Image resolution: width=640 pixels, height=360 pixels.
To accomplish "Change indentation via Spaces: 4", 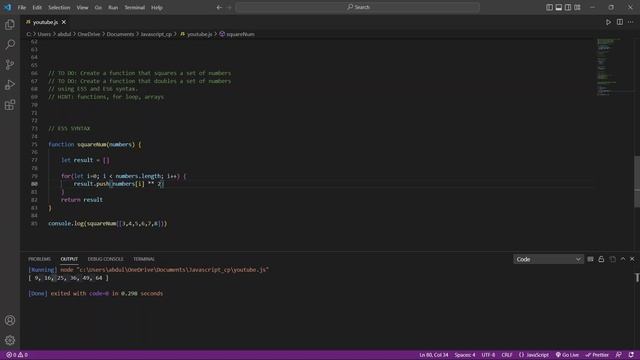I will tap(465, 355).
